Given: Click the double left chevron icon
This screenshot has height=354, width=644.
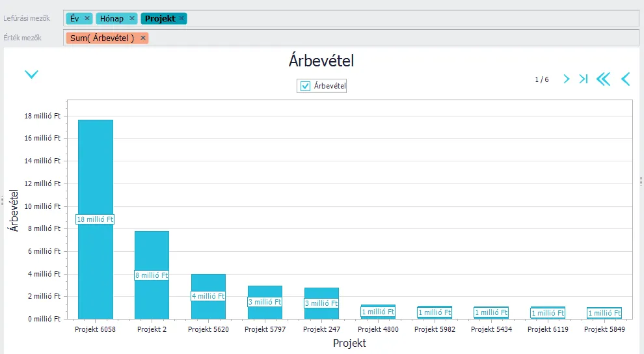Looking at the screenshot, I should [604, 79].
